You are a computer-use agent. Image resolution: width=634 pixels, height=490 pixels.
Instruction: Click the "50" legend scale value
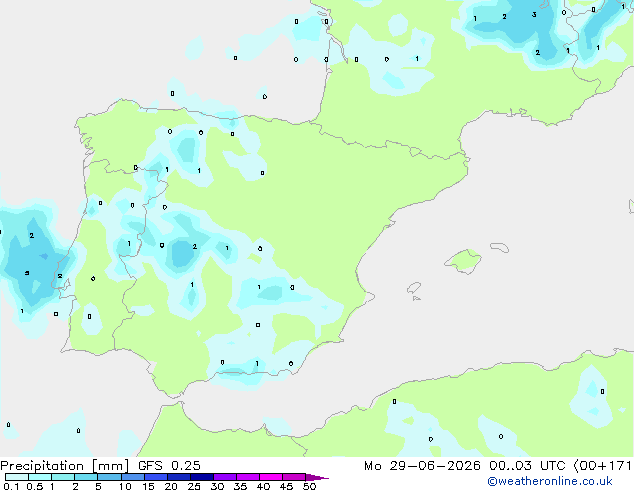click(309, 486)
